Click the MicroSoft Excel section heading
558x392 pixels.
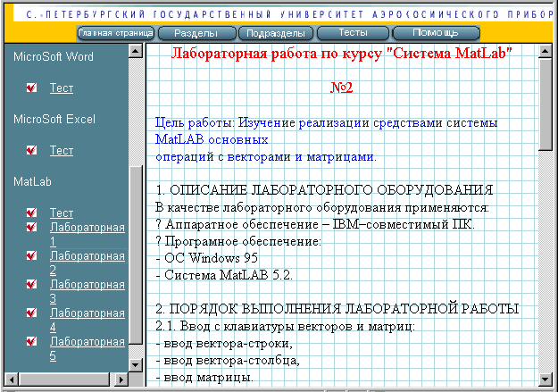coord(54,119)
